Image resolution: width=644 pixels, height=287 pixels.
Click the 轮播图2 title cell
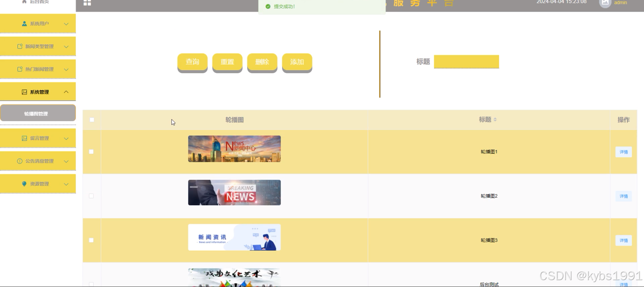pyautogui.click(x=489, y=196)
